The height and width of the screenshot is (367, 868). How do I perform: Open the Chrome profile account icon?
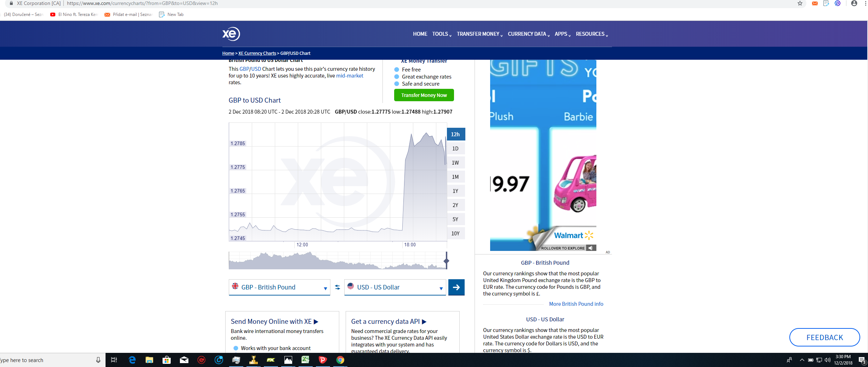(854, 4)
